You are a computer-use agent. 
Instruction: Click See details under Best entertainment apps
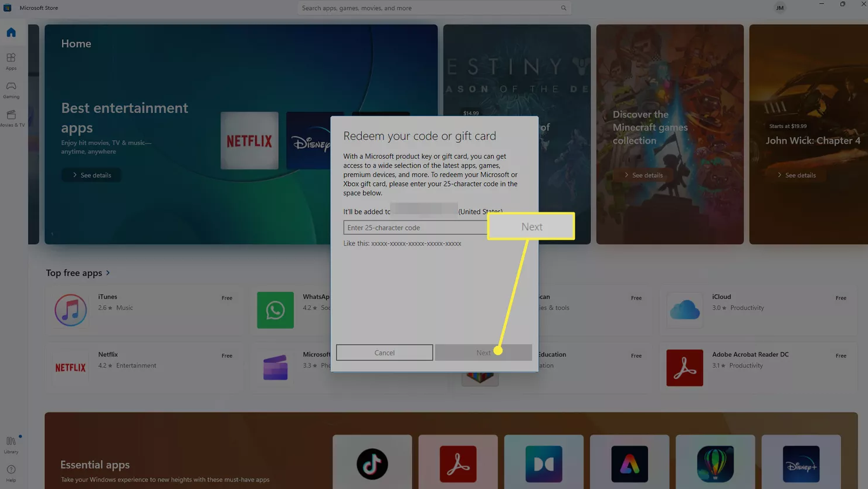[91, 175]
